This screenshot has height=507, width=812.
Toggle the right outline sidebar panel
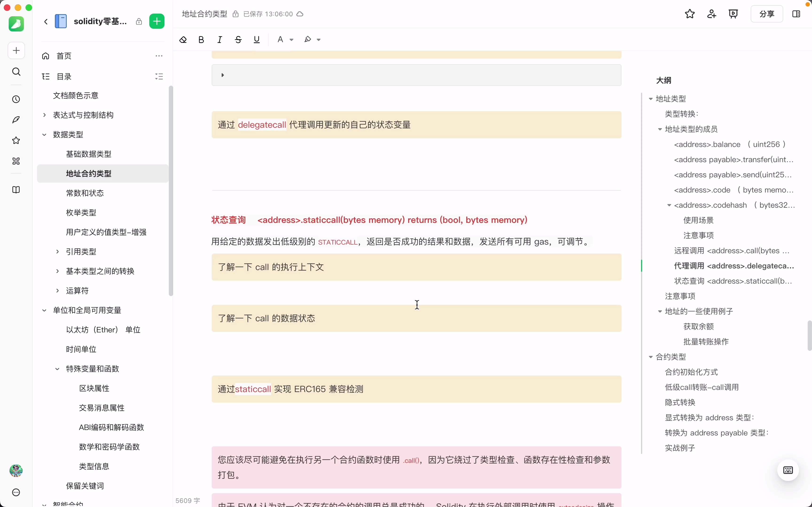(796, 14)
